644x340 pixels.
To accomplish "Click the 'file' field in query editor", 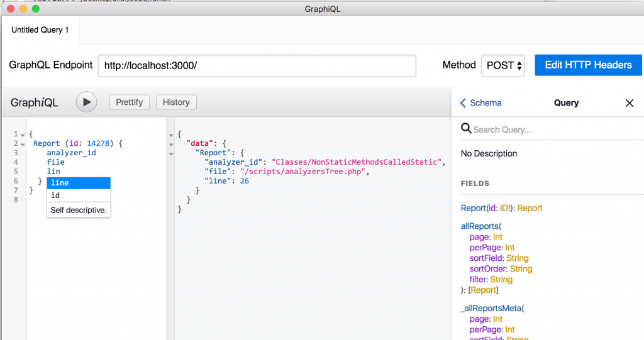I will click(x=55, y=162).
